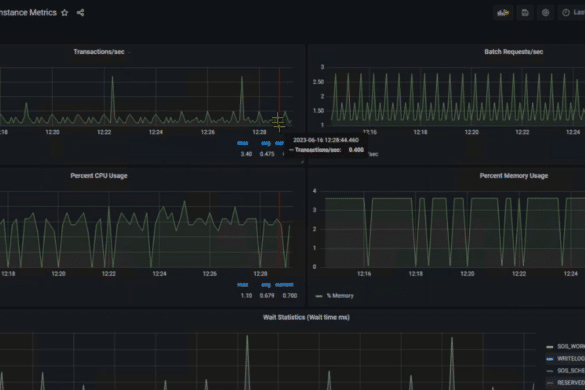585x390 pixels.
Task: Toggle the % Memory legend series
Action: coord(340,296)
